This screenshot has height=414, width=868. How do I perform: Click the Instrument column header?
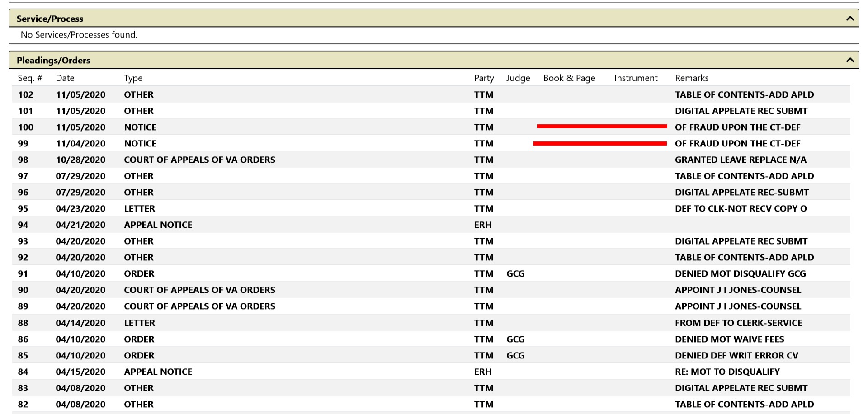(636, 78)
